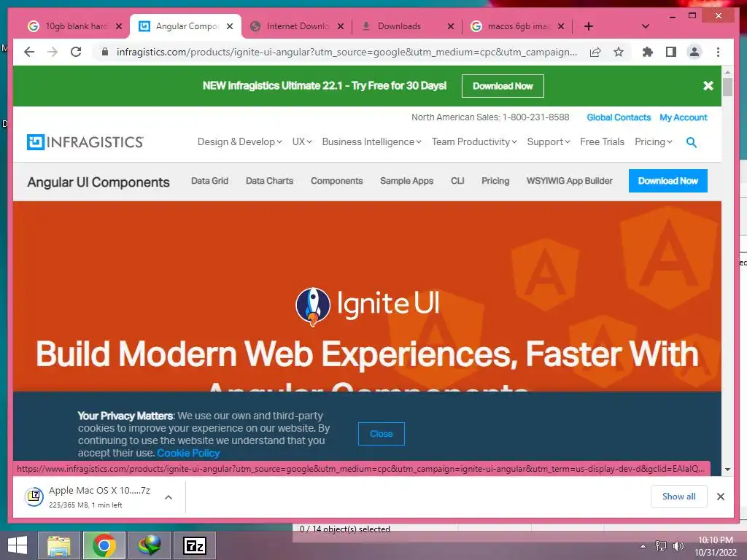Screen dimensions: 747x560
Task: Open Chrome taskbar icon
Action: [104, 545]
